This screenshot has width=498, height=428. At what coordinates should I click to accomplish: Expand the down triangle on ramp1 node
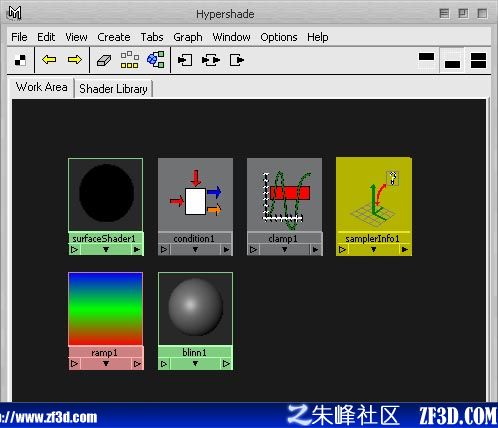click(x=106, y=364)
